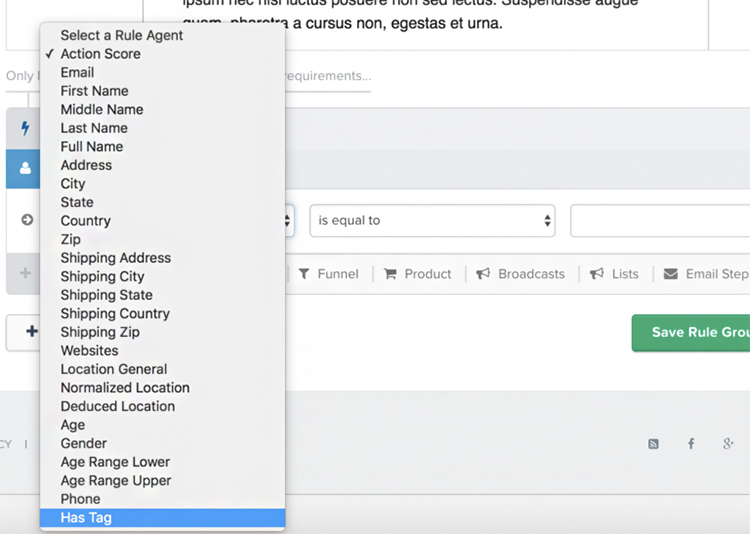
Task: Pick the State option
Action: [163, 202]
